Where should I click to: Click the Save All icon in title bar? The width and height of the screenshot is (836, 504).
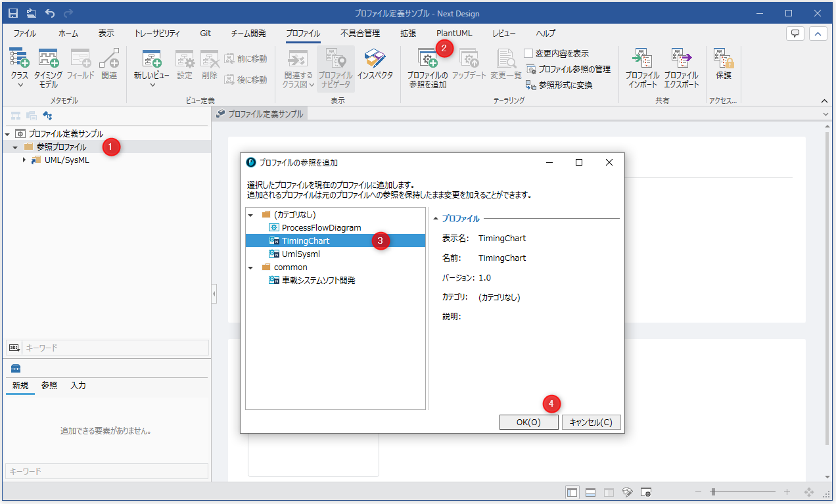pos(32,13)
